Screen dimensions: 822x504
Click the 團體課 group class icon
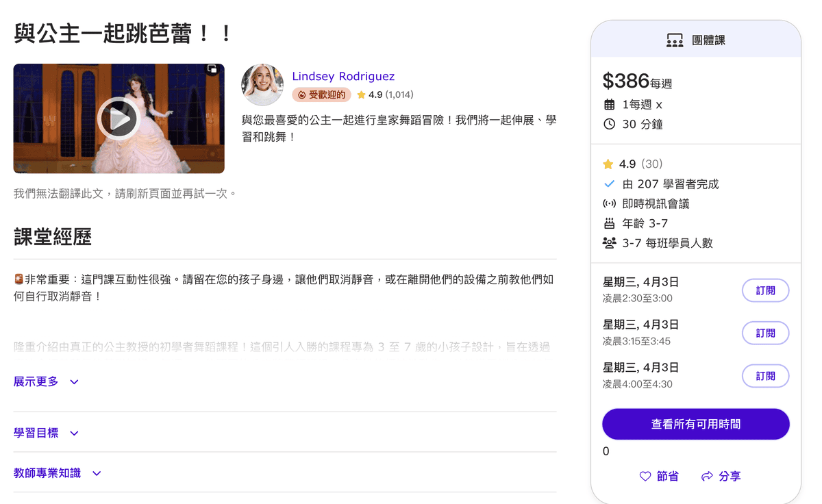pos(675,40)
